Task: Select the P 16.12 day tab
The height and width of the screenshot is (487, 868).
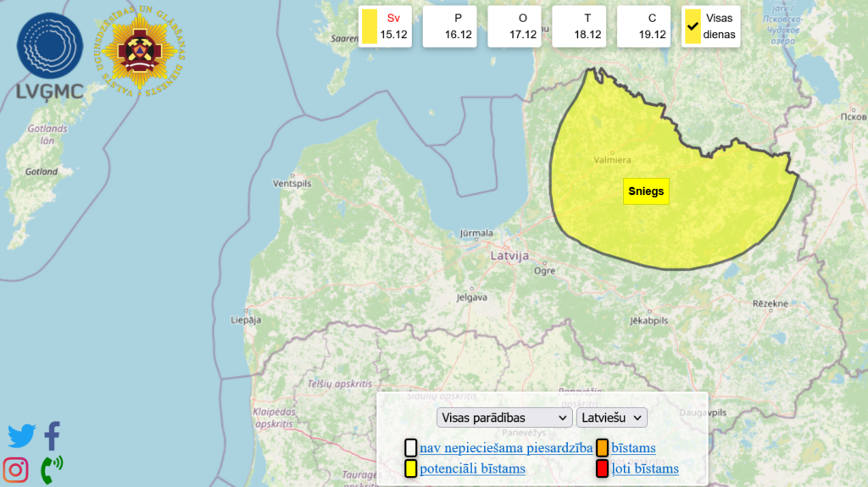Action: click(451, 26)
